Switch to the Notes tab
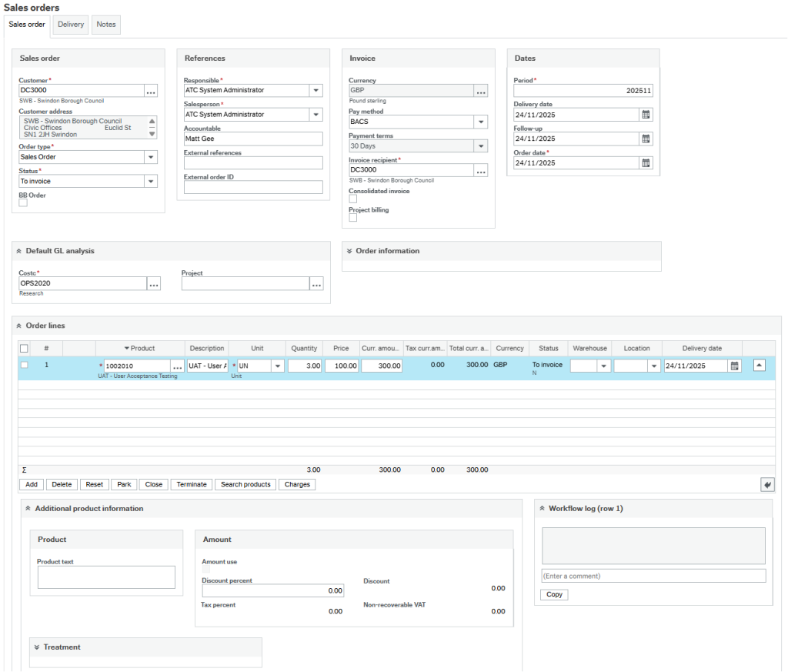 [105, 24]
